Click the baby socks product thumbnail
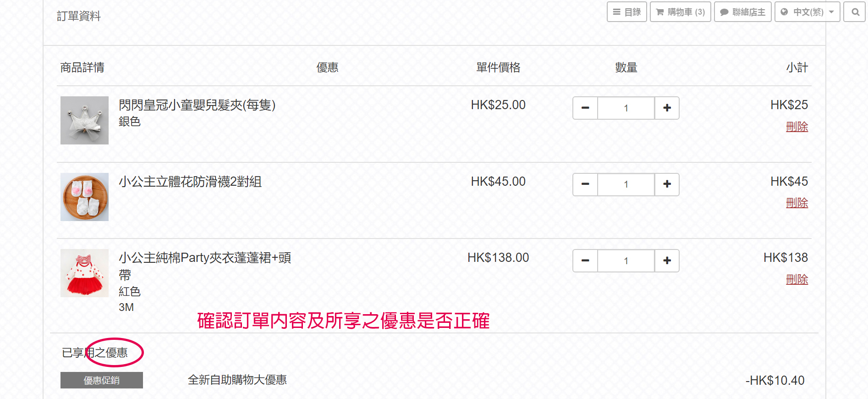Viewport: 868px width, 399px height. [84, 197]
